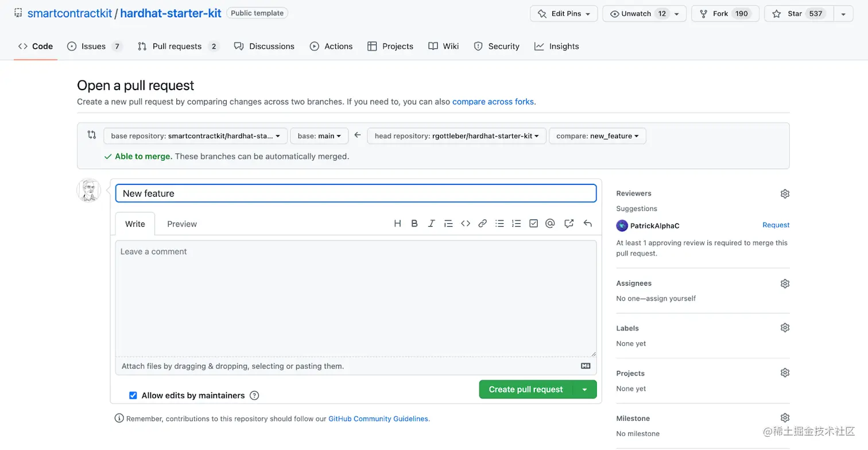Open the Projects tab
This screenshot has height=450, width=868.
click(390, 46)
